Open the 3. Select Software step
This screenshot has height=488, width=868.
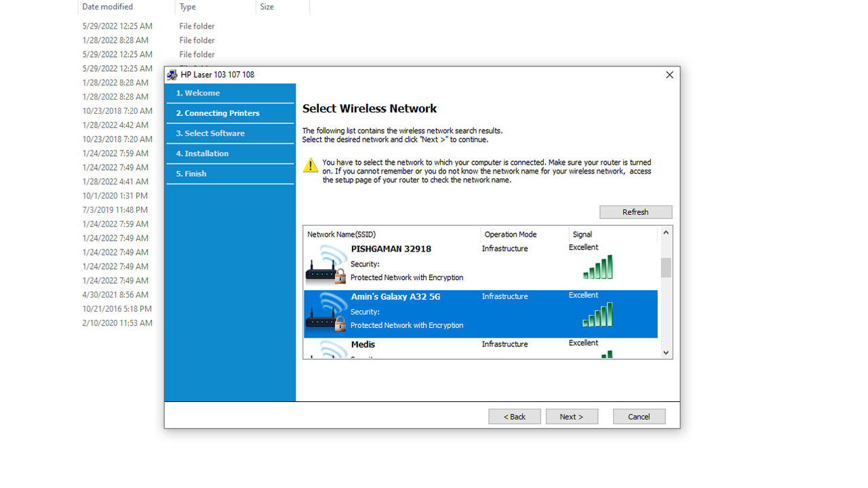230,134
